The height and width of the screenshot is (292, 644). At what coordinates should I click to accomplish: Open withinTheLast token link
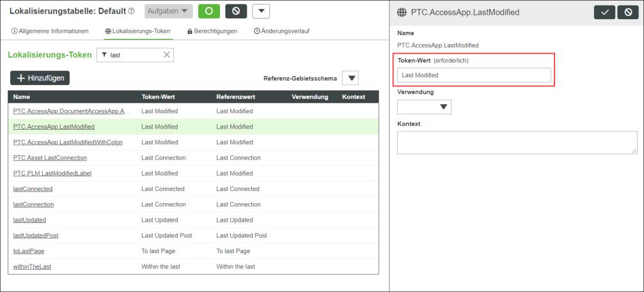[x=32, y=267]
